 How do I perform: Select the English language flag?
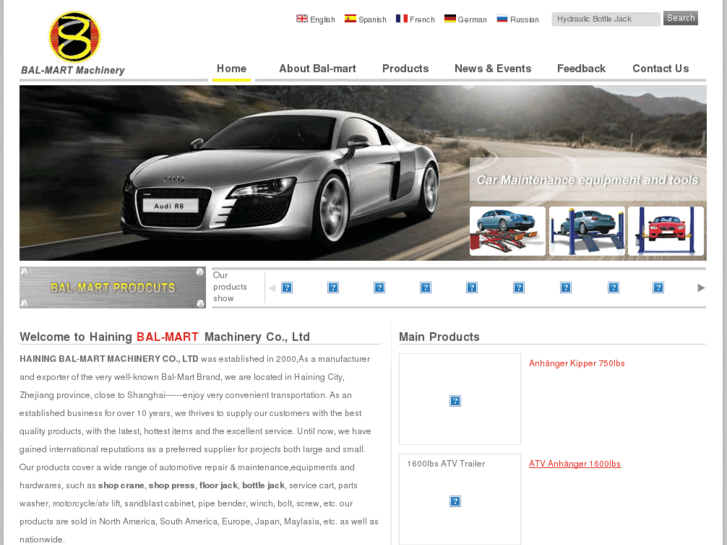(x=302, y=19)
